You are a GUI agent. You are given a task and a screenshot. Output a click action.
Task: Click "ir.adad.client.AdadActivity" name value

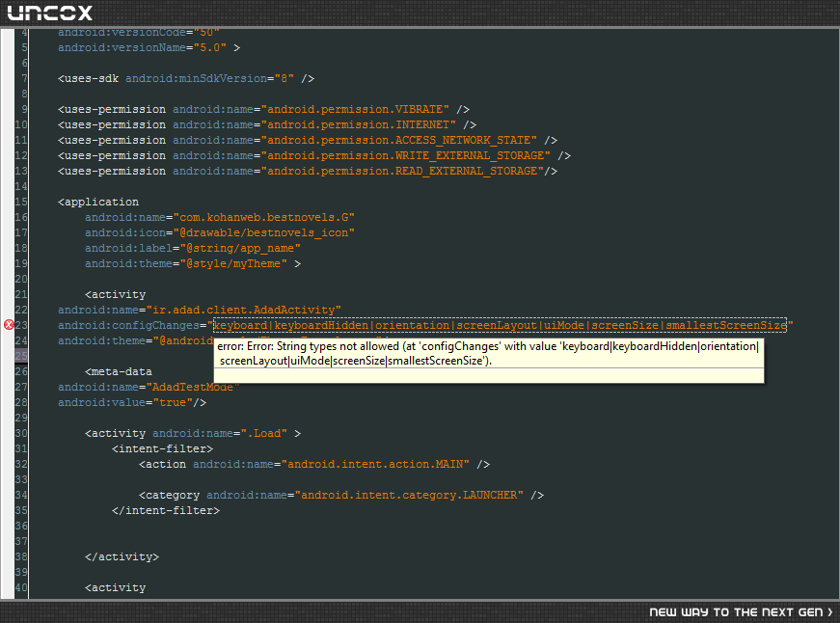tap(243, 311)
